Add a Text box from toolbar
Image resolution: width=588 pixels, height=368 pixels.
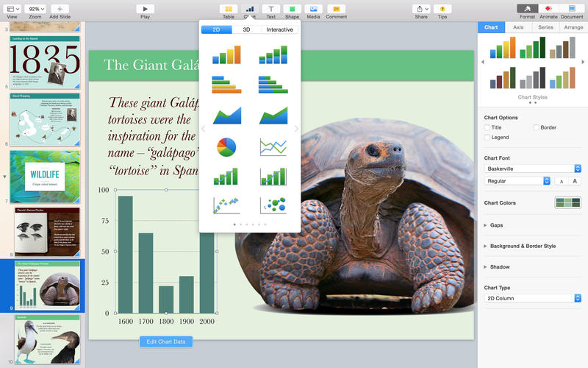pyautogui.click(x=270, y=9)
